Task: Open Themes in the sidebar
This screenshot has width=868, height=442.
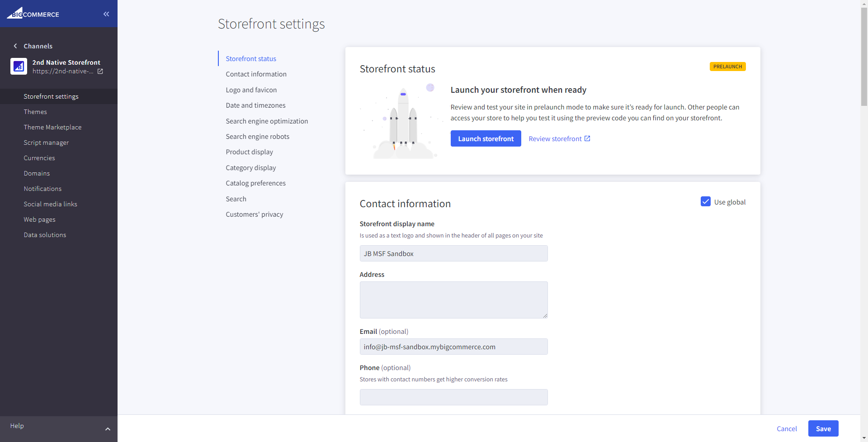Action: tap(35, 112)
